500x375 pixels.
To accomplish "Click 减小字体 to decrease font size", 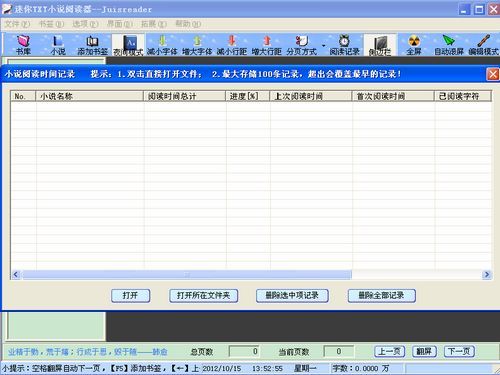I will pyautogui.click(x=162, y=45).
